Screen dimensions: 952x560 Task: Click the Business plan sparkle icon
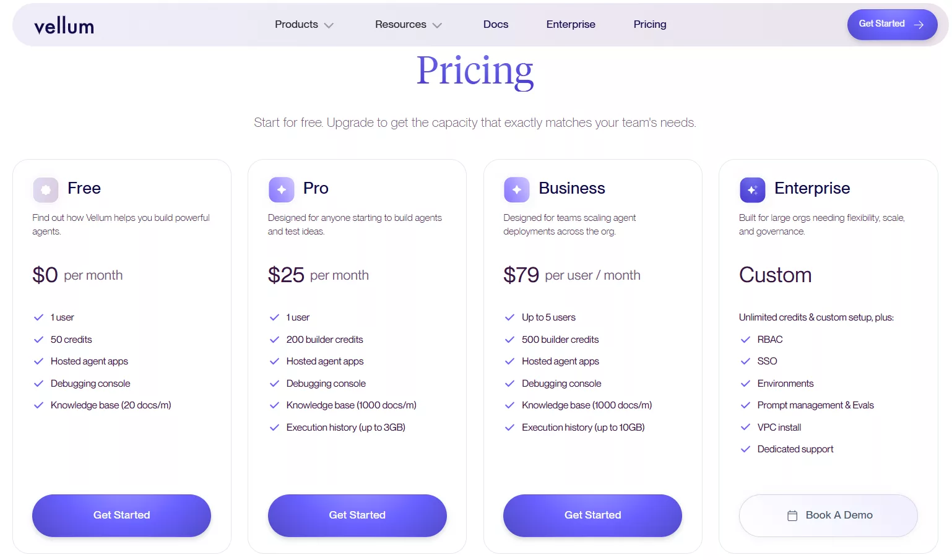tap(517, 190)
